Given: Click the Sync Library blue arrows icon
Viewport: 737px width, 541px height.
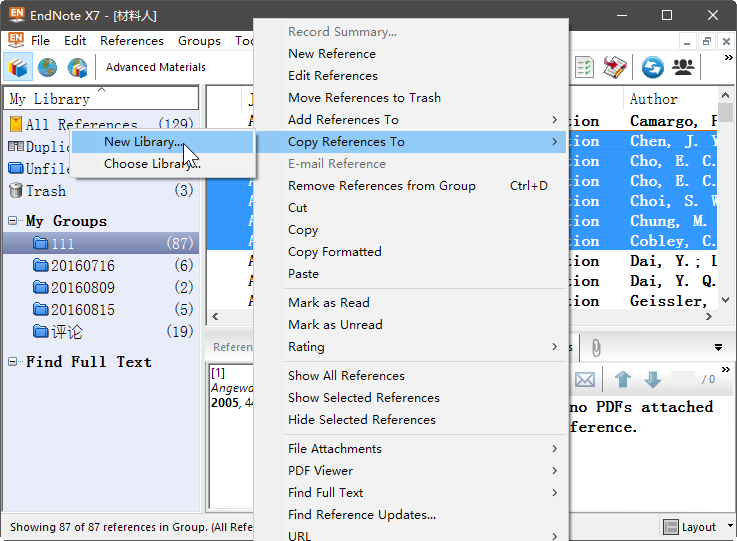Looking at the screenshot, I should click(652, 67).
